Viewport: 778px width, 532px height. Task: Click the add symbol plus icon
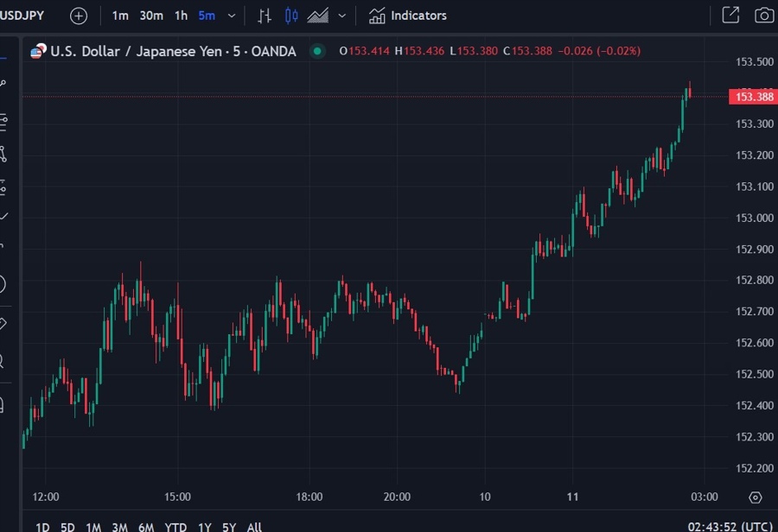tap(79, 16)
